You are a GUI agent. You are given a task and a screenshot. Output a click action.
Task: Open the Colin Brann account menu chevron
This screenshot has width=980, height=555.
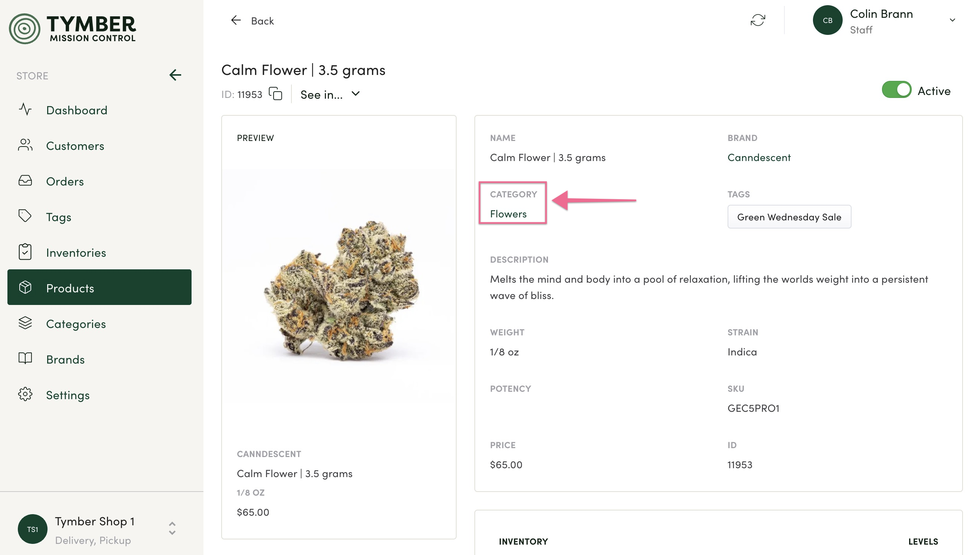coord(952,20)
